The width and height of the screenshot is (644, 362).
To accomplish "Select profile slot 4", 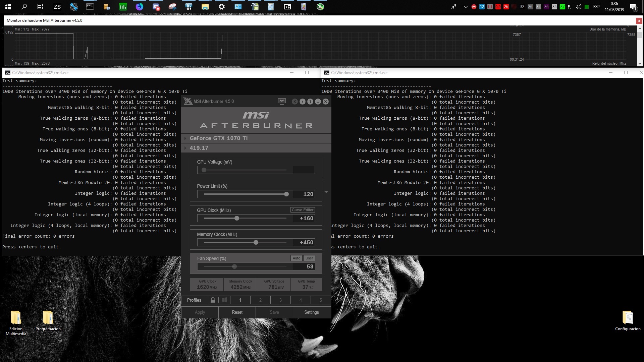I will [x=301, y=300].
